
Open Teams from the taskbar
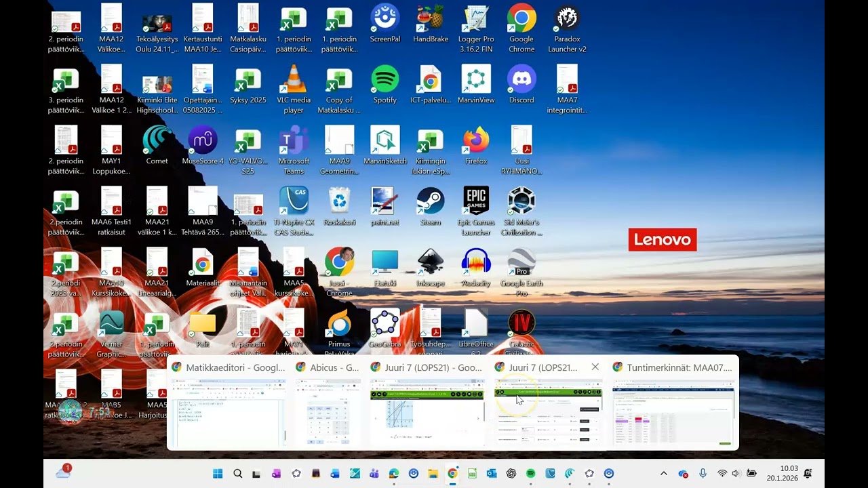coord(374,473)
